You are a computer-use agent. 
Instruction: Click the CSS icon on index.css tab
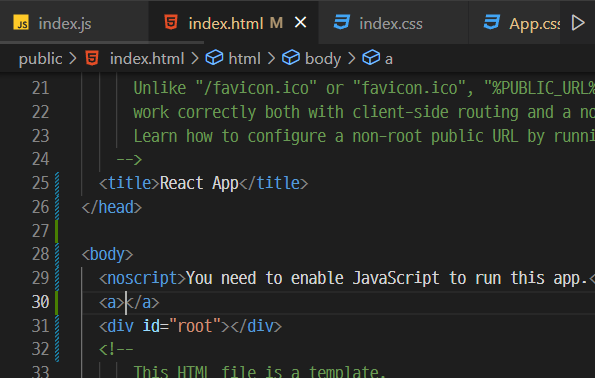coord(342,22)
